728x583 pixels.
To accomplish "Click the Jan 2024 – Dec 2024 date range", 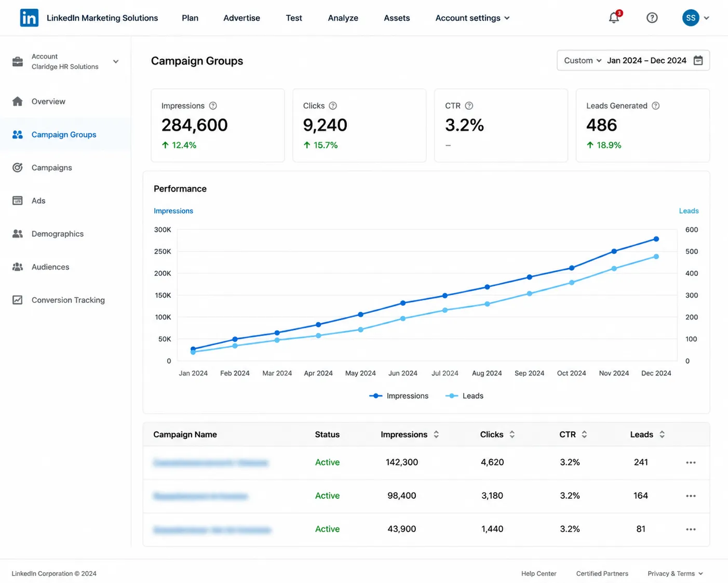I will (x=646, y=60).
